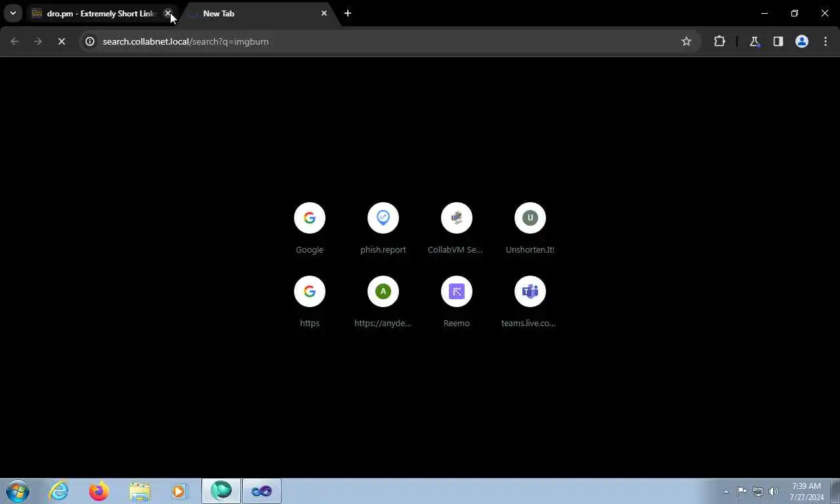Bookmark this page with the star icon
Screen dimensions: 840x504
pyautogui.click(x=686, y=41)
